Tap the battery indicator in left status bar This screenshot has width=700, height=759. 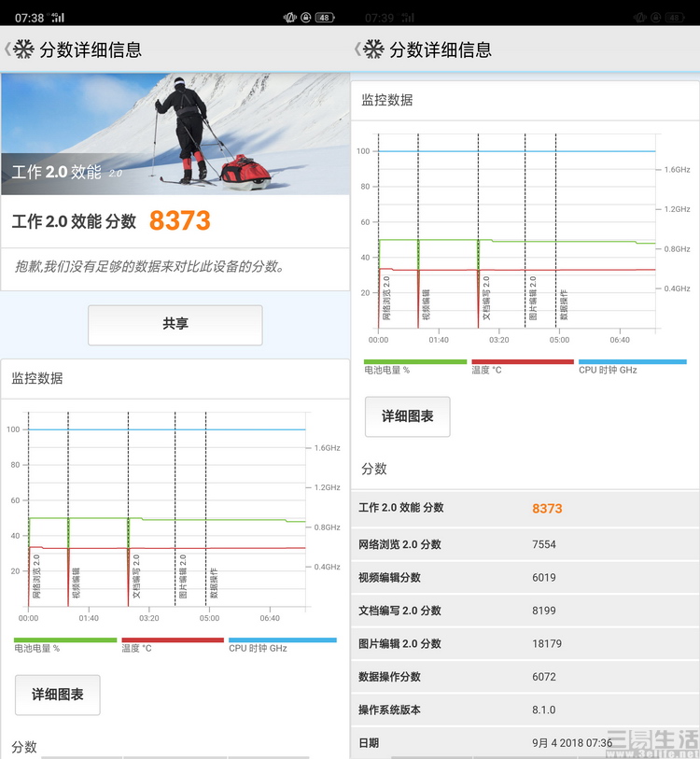pos(325,18)
